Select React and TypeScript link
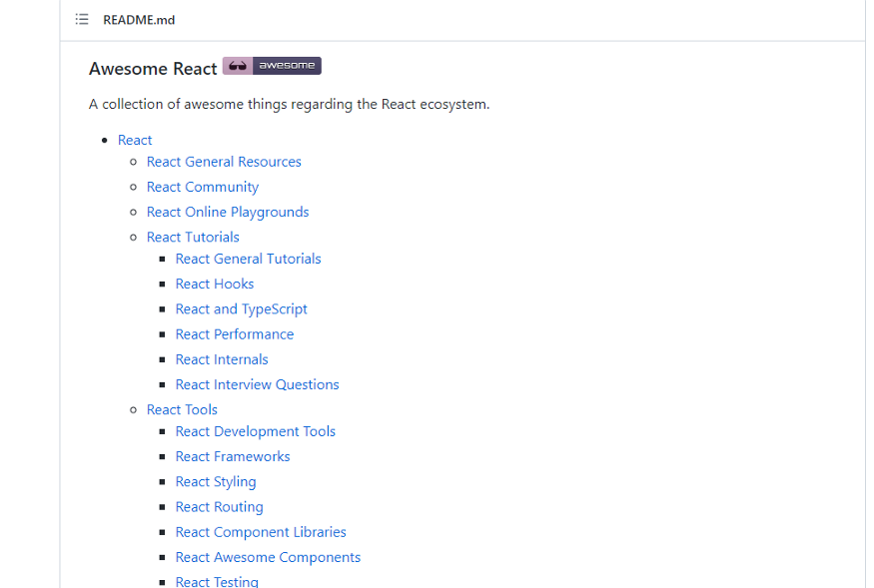 241,309
